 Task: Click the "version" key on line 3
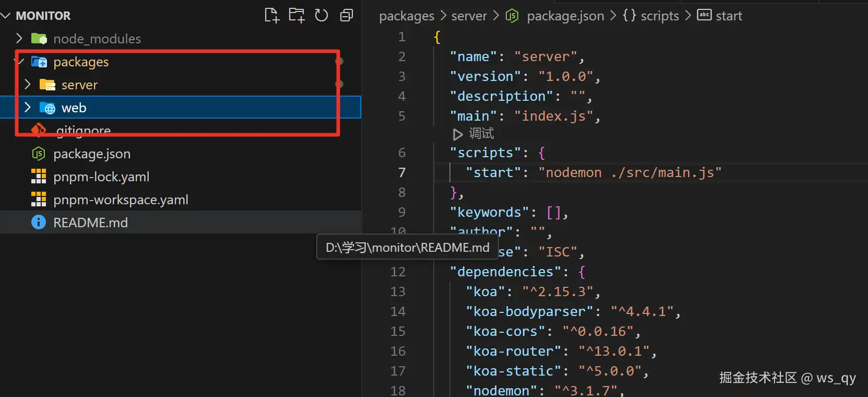click(x=485, y=76)
